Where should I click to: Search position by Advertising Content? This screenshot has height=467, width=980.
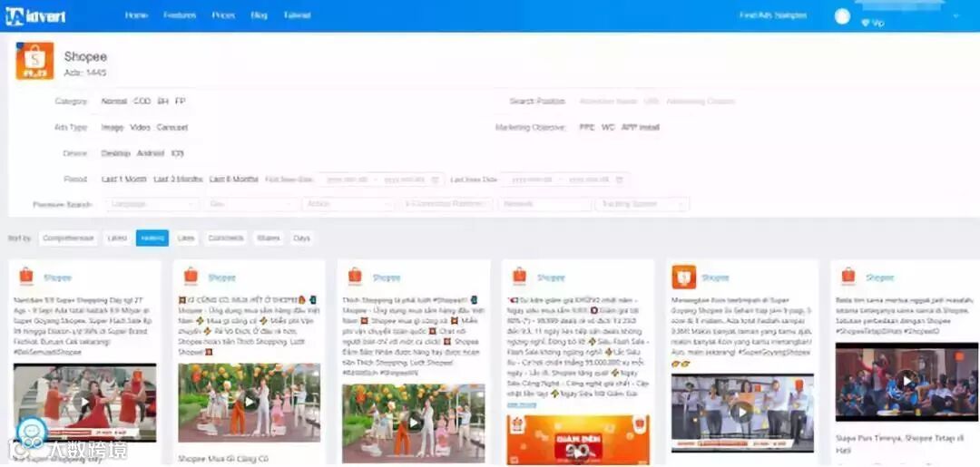[701, 102]
